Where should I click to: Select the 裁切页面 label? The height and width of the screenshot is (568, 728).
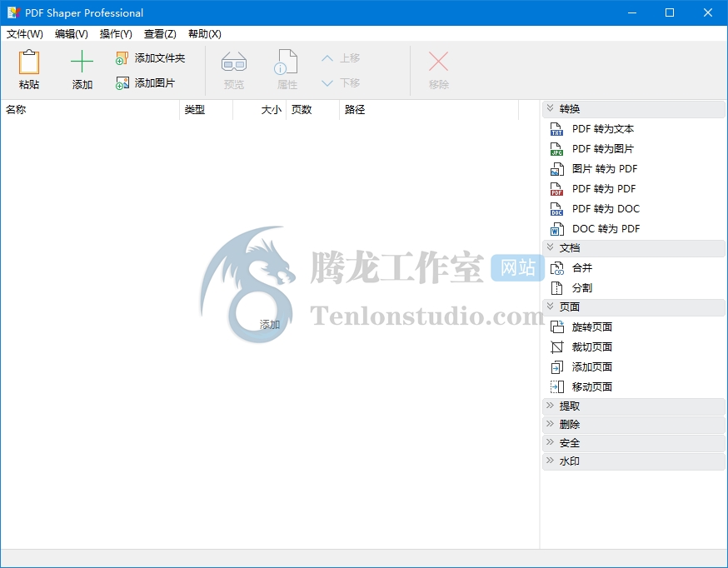(x=592, y=347)
